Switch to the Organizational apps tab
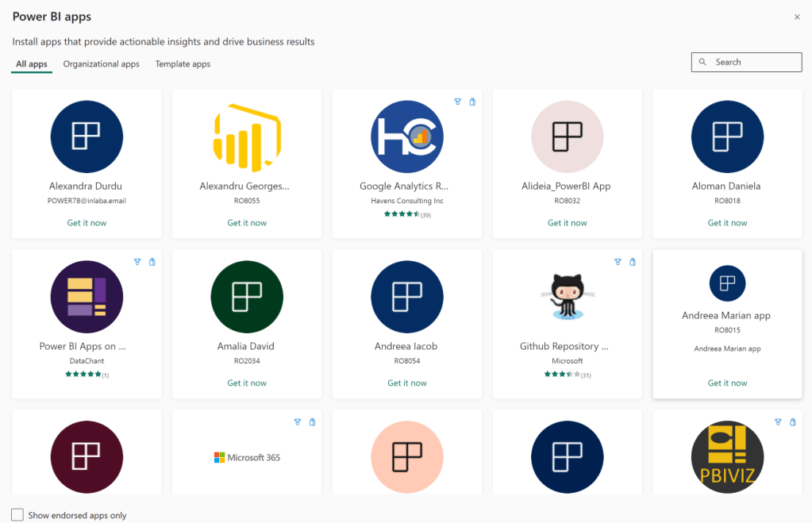This screenshot has height=523, width=812. pos(101,64)
